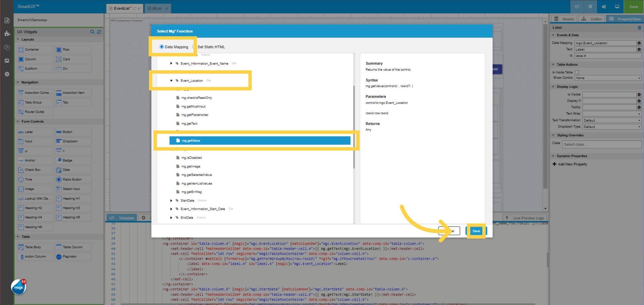This screenshot has height=305, width=644.
Task: Open the gear icon at sidebar bottom
Action: [x=7, y=74]
